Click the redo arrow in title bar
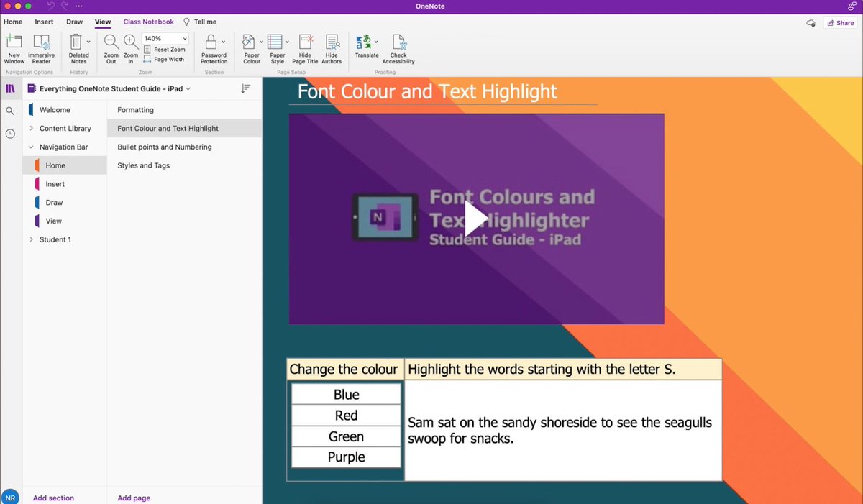This screenshot has width=863, height=504. pos(65,6)
